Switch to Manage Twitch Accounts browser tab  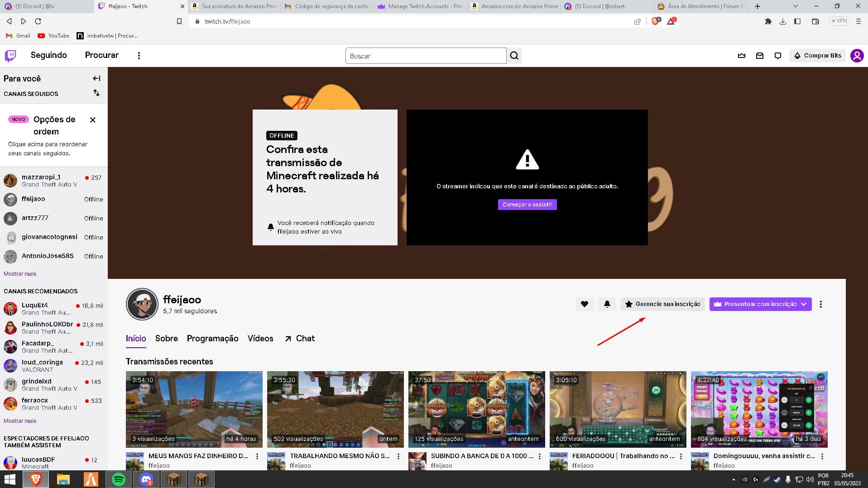[x=421, y=6]
